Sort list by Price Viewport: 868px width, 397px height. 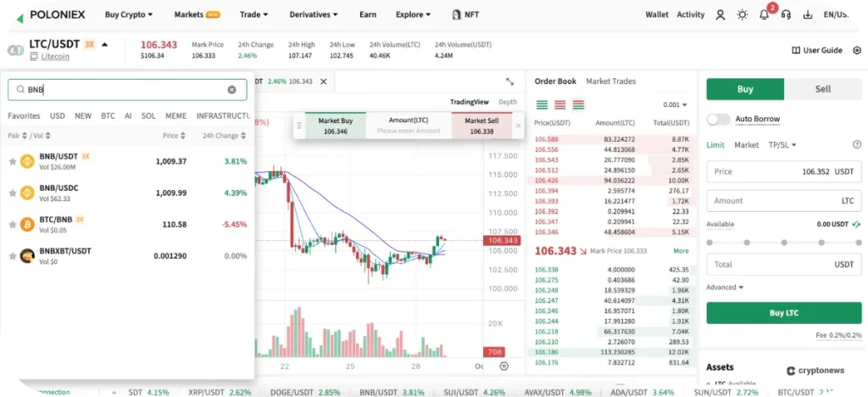(x=175, y=136)
